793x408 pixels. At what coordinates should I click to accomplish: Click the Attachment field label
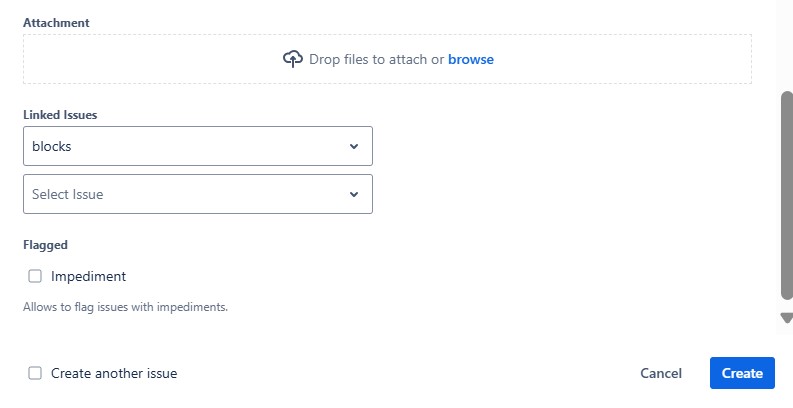click(x=56, y=22)
